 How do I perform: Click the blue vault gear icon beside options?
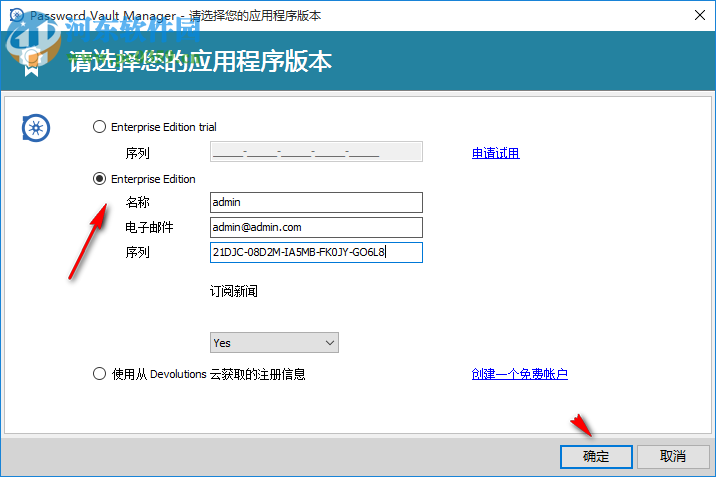coord(36,128)
